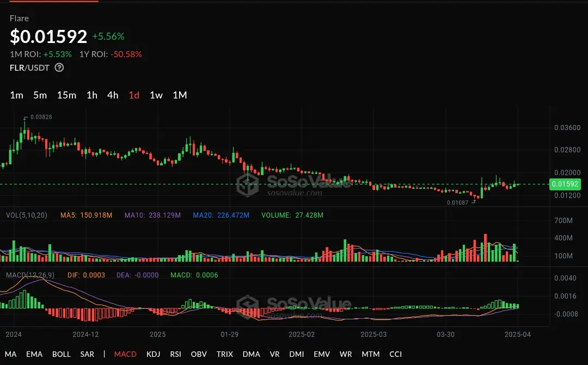Choose the 1h timeframe
Screen dimensions: 588x365
[92, 95]
